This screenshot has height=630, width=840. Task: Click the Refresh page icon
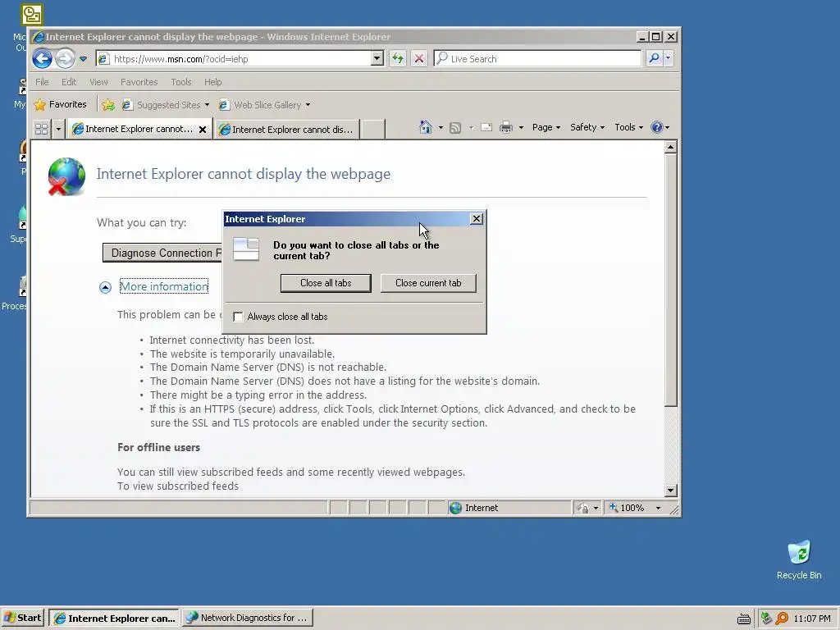tap(398, 58)
